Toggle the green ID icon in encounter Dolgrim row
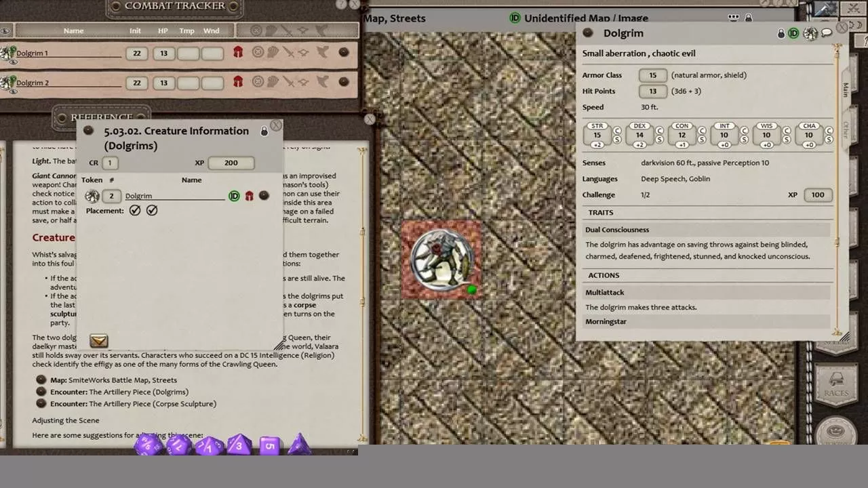Viewport: 868px width, 488px height. [x=234, y=196]
